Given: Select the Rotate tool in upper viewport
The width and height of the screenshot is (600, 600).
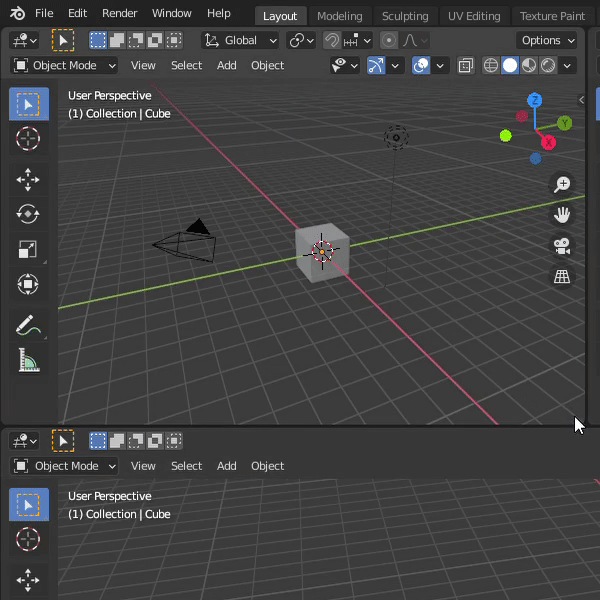Looking at the screenshot, I should (28, 214).
